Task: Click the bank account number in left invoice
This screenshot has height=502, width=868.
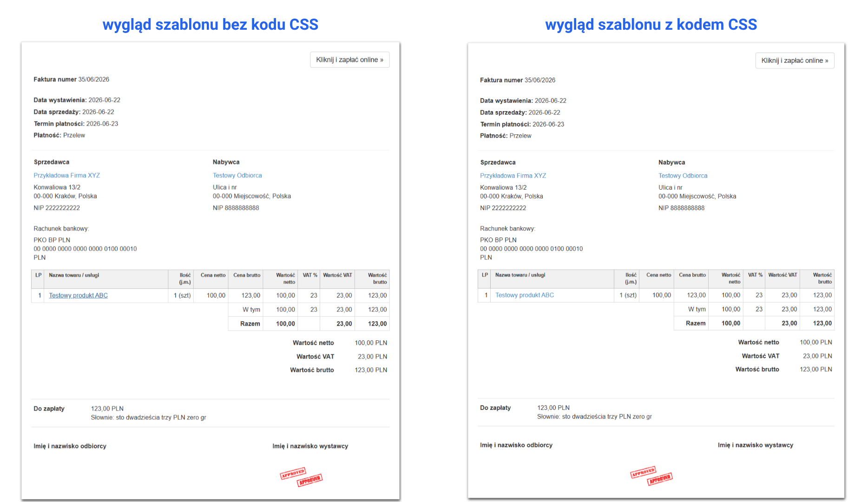Action: click(x=85, y=249)
